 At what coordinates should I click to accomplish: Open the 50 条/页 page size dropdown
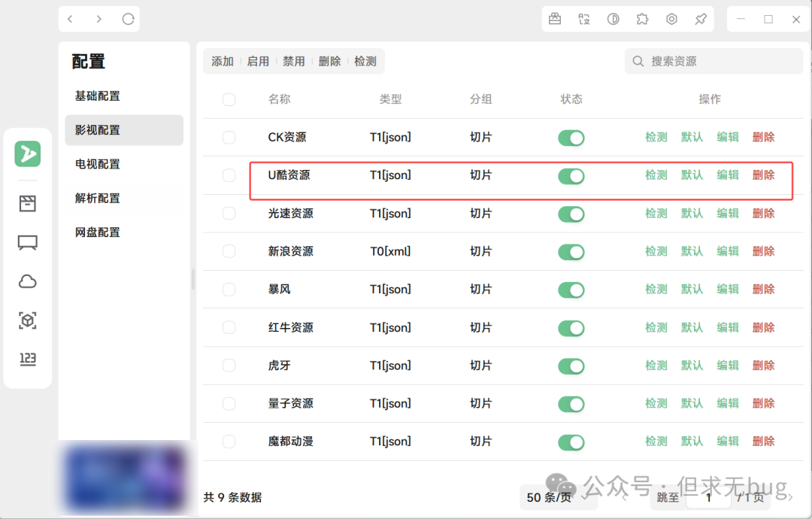550,497
